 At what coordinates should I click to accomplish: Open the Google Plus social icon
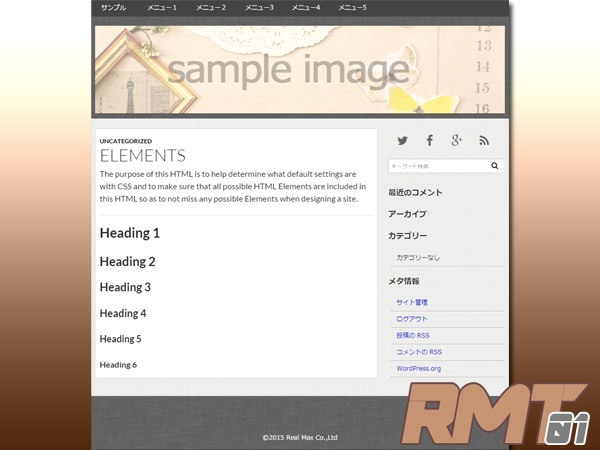point(457,140)
